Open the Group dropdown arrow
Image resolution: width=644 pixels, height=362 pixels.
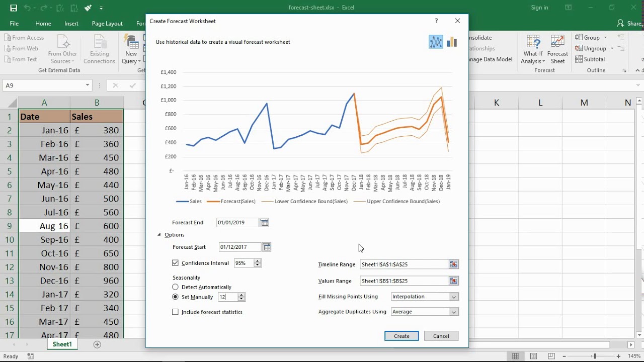tap(605, 38)
